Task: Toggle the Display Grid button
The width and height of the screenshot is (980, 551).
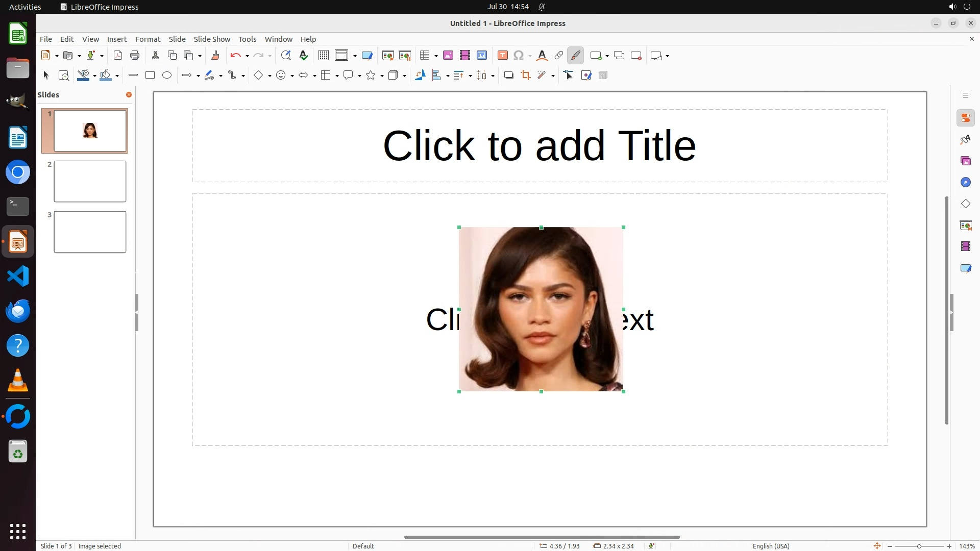Action: coord(323,56)
